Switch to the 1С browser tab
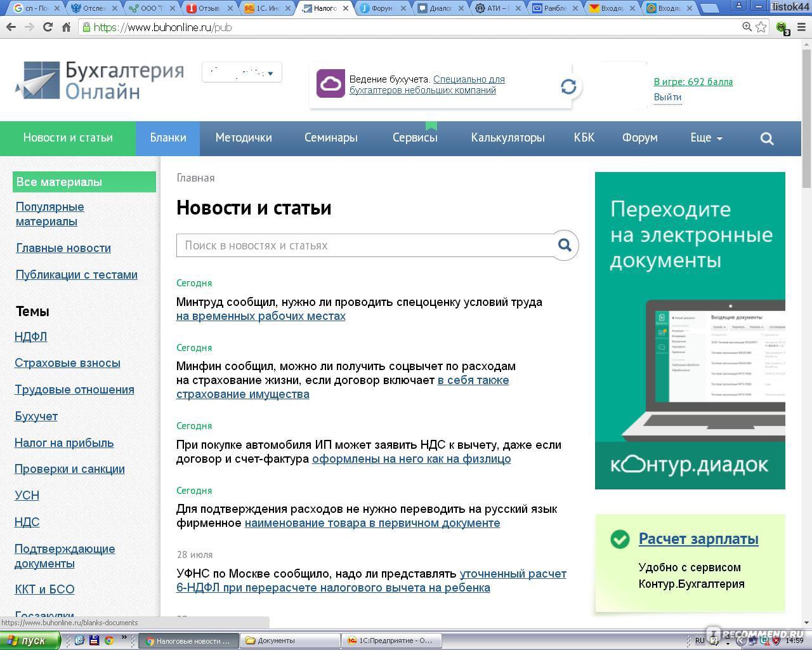The image size is (812, 650). click(265, 8)
